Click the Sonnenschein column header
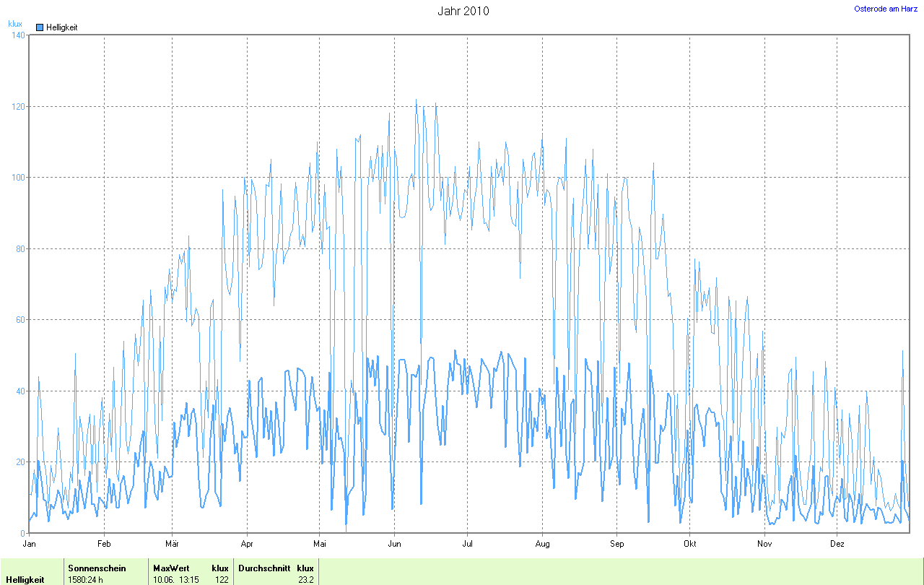 pos(97,568)
